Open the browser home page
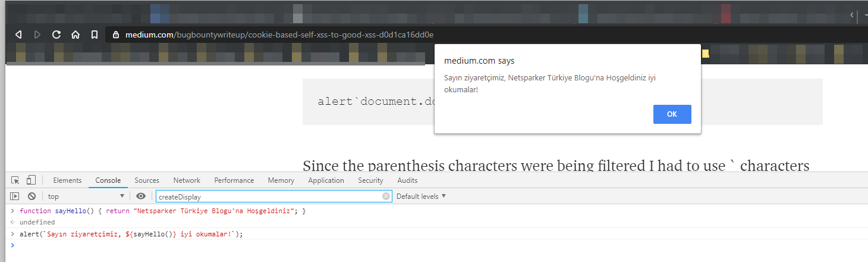Screen dimensions: 868x262 76,35
